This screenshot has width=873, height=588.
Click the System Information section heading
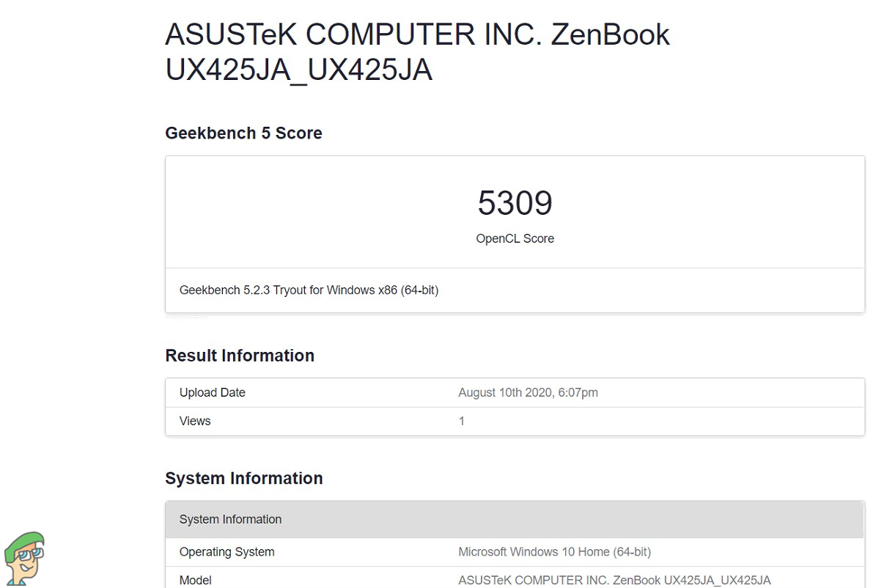coord(244,478)
